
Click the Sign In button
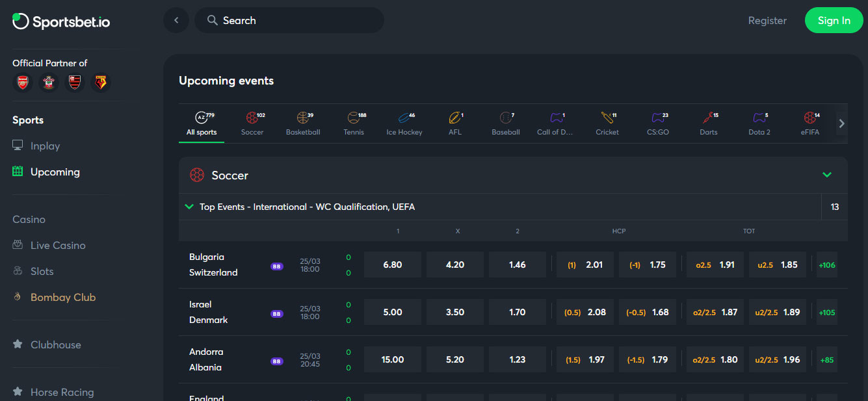tap(834, 20)
